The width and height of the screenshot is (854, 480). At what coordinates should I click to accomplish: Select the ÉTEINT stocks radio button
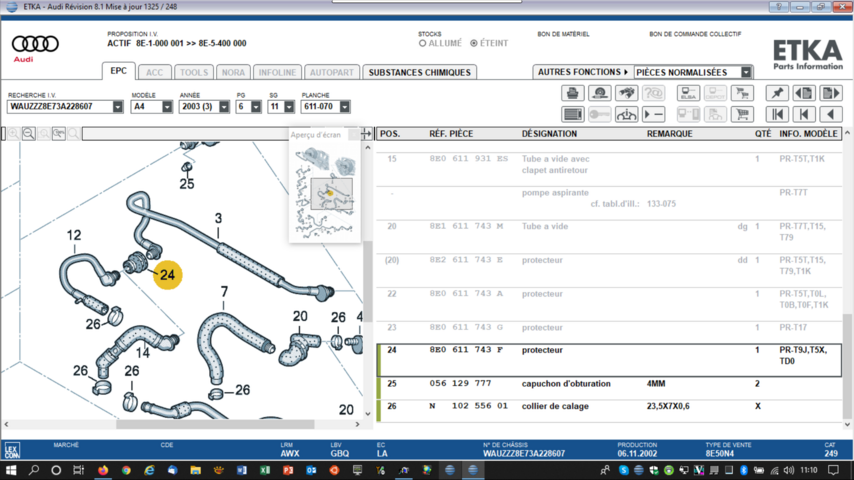(x=474, y=43)
